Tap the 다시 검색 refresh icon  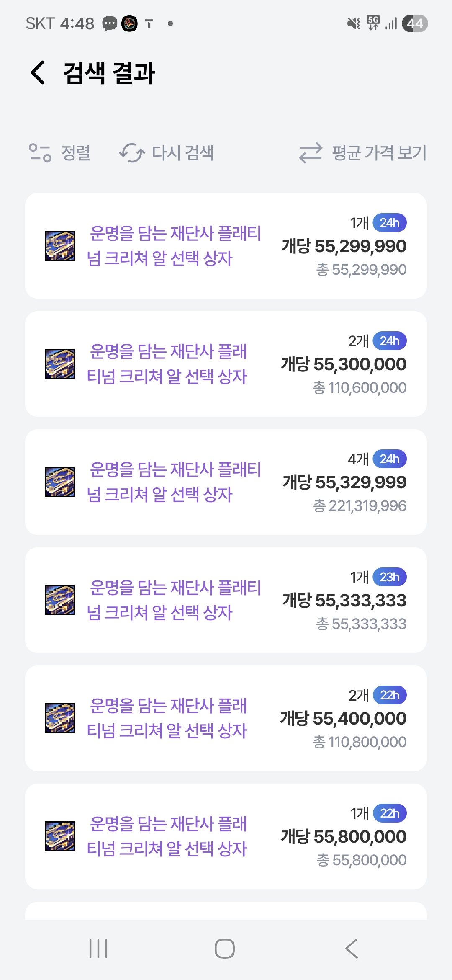(x=132, y=153)
